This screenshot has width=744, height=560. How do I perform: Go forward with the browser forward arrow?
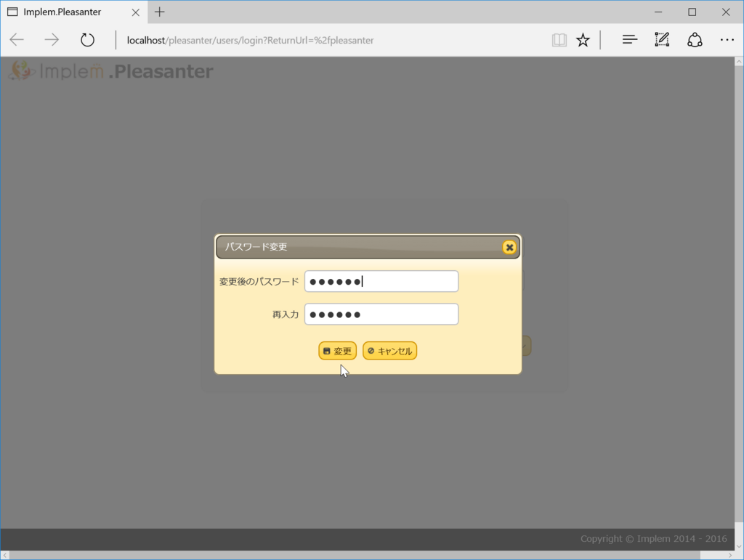click(52, 40)
